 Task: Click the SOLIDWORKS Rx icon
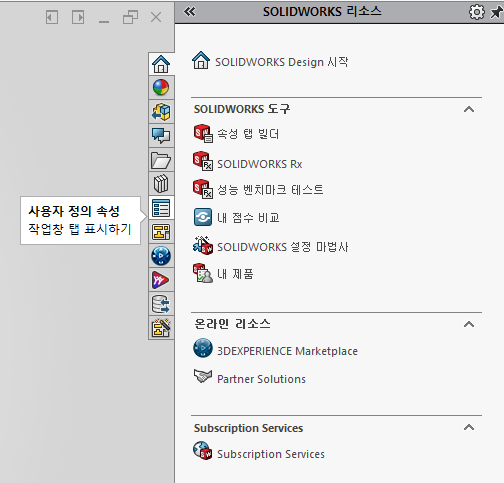[x=203, y=161]
